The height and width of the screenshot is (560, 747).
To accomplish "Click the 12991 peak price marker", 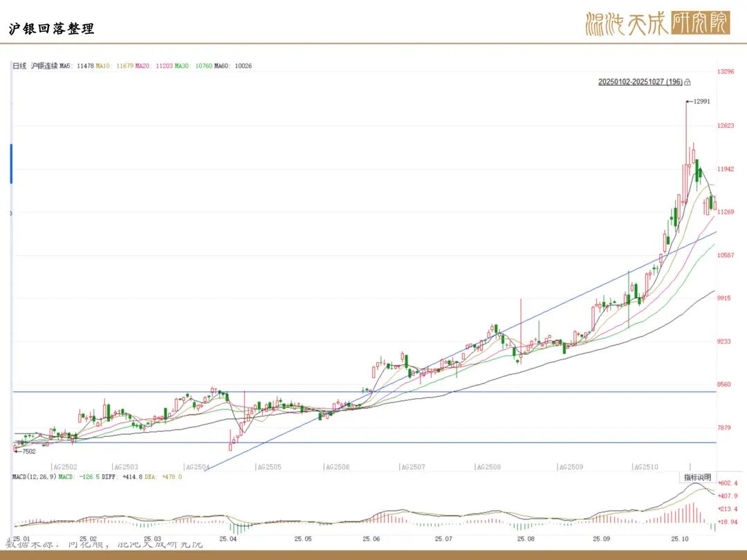I will click(701, 102).
